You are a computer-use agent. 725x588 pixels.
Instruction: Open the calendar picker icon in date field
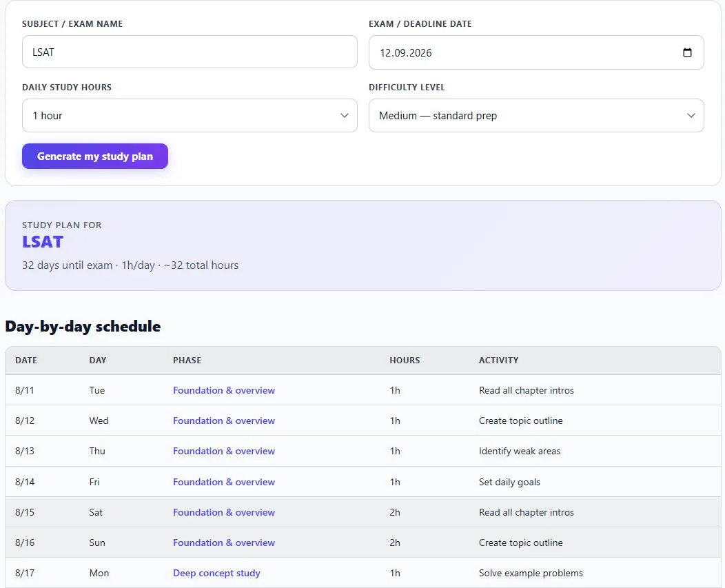pos(687,52)
